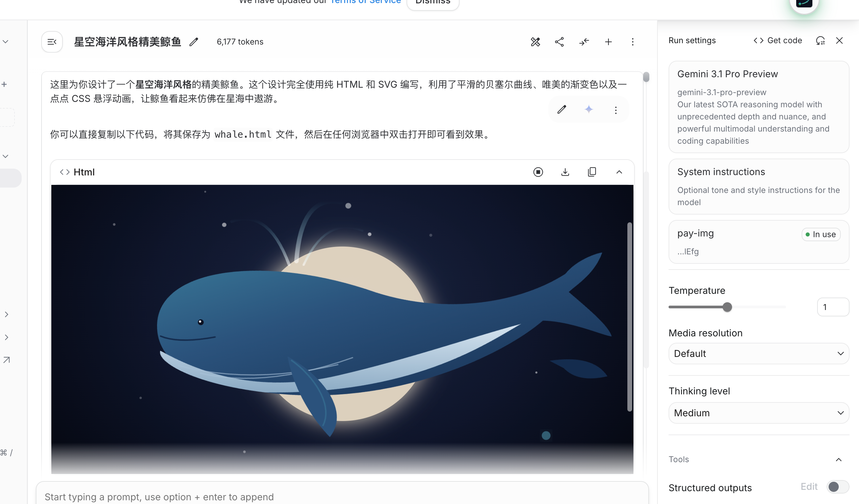
Task: Open the Thinking level dropdown
Action: [x=758, y=413]
